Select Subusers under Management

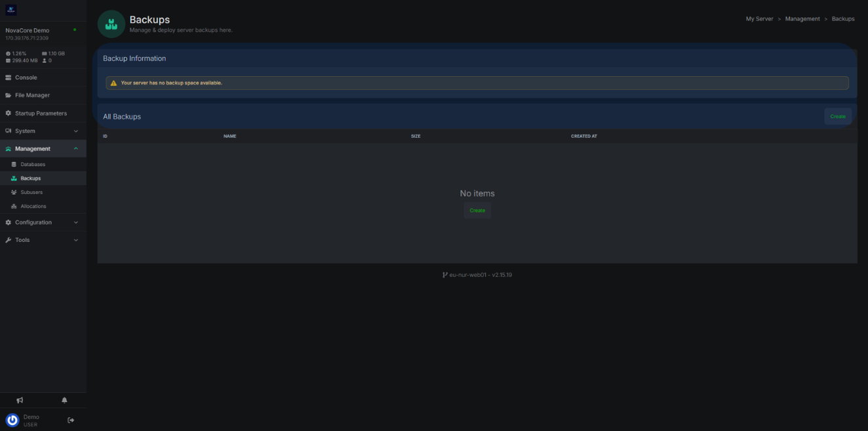[x=31, y=192]
